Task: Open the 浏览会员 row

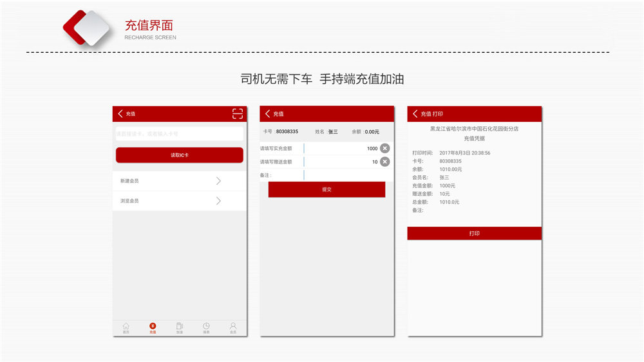Action: [180, 201]
